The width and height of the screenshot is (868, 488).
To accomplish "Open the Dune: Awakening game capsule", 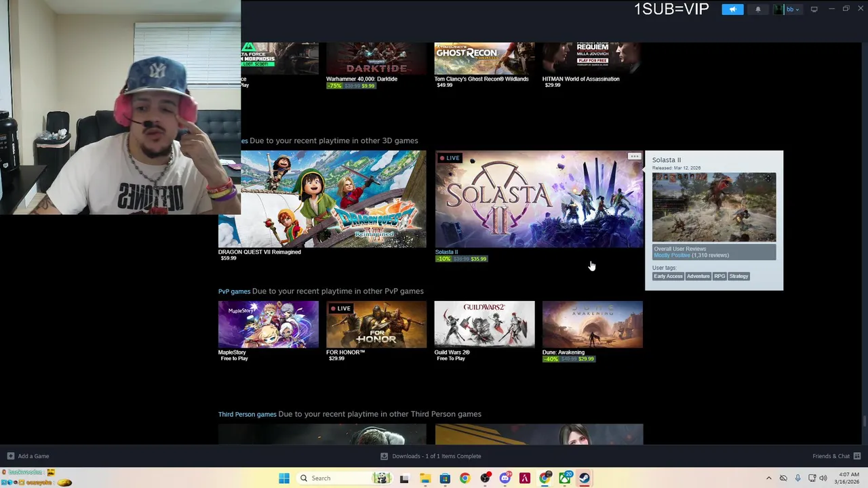I will coord(592,325).
